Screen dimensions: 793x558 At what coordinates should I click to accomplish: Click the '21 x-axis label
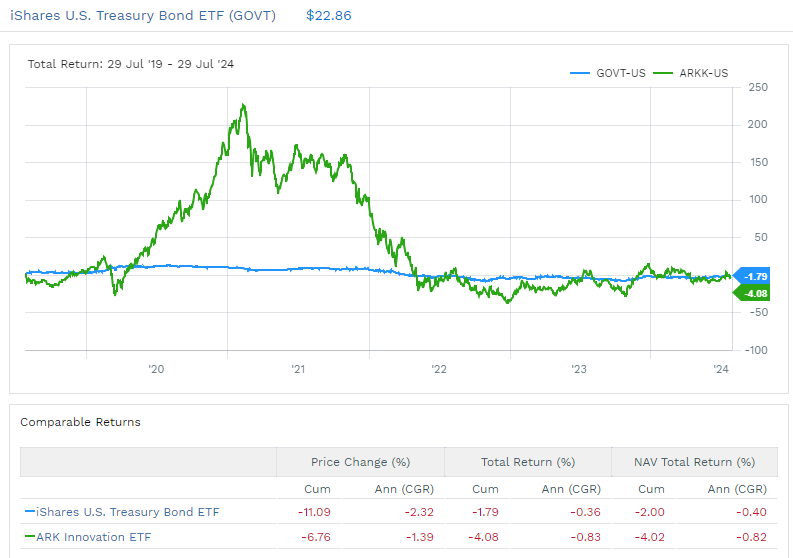pyautogui.click(x=298, y=369)
